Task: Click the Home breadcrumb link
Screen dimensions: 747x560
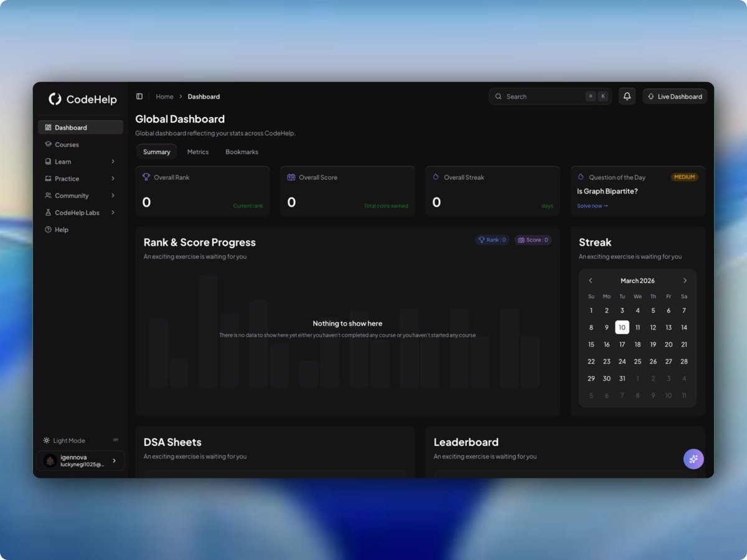Action: [x=164, y=96]
